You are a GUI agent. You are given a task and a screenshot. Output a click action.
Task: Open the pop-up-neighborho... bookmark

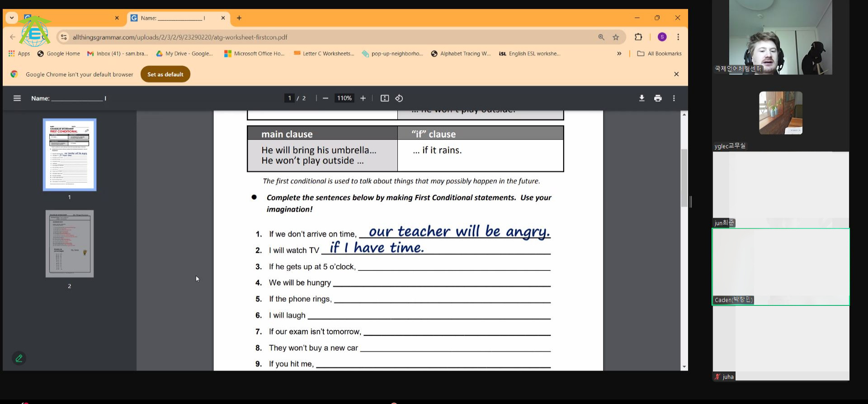(392, 53)
